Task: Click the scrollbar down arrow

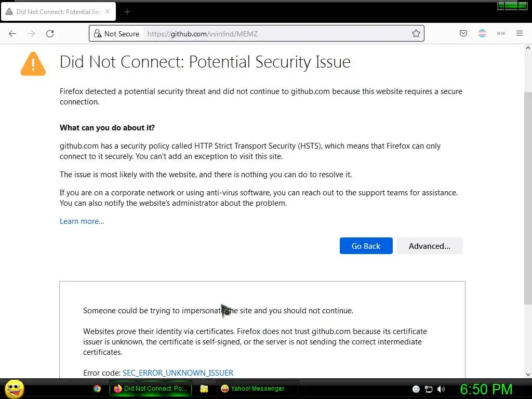Action: (x=528, y=374)
